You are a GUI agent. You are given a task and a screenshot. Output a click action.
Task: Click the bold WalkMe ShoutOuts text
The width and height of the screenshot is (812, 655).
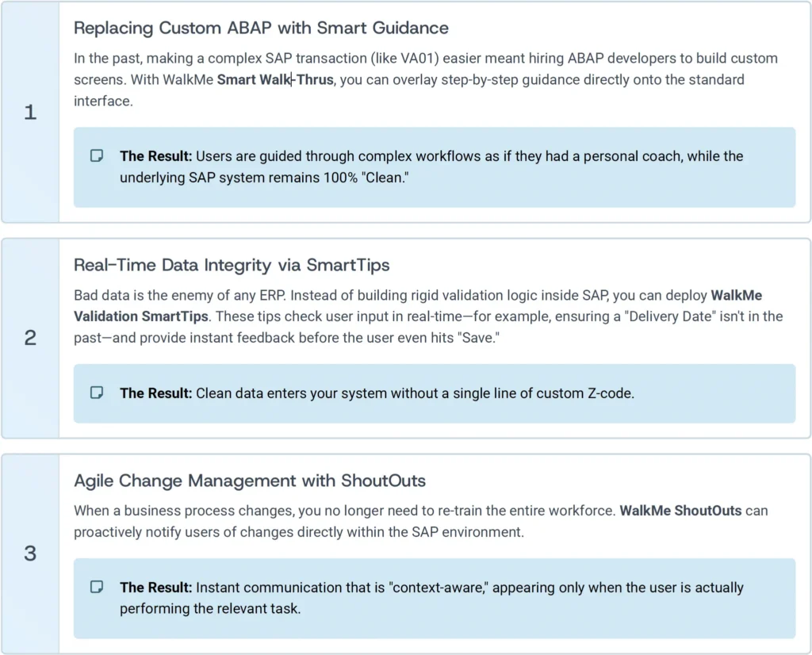680,511
